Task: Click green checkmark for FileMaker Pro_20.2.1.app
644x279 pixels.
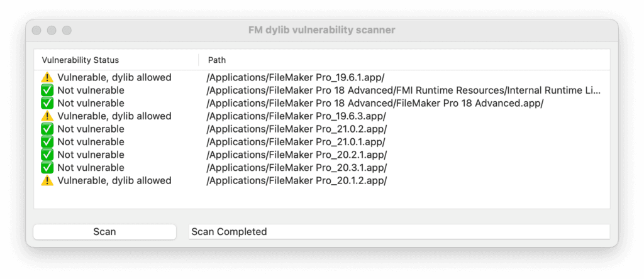Action: point(47,155)
